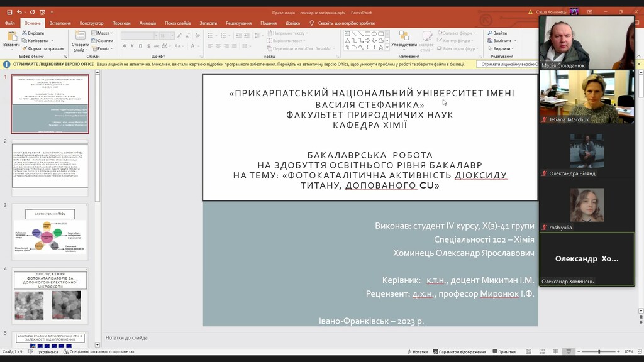Open Customize Quick Access Toolbar dropdown

[52, 13]
